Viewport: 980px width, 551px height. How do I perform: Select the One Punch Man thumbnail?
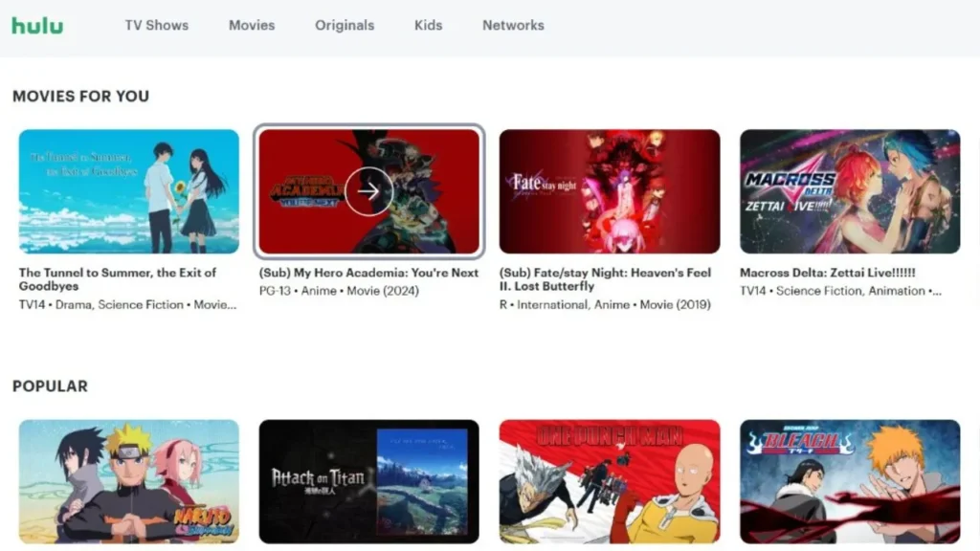click(x=609, y=481)
